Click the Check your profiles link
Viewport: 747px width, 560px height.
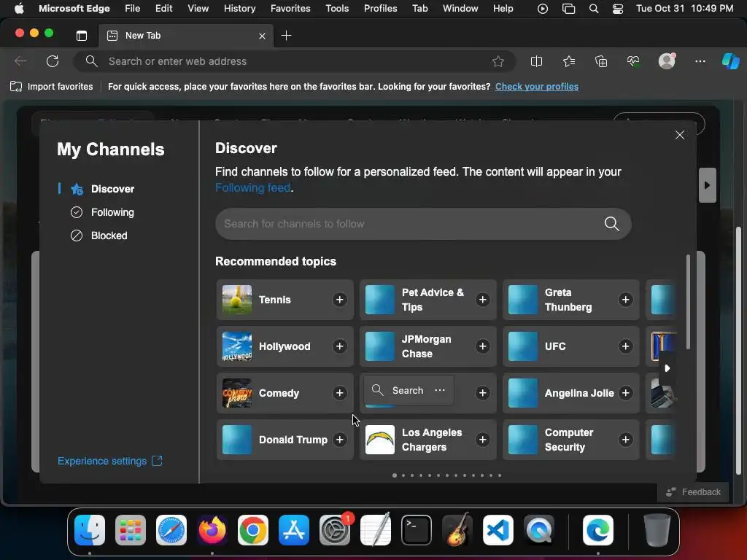[537, 87]
